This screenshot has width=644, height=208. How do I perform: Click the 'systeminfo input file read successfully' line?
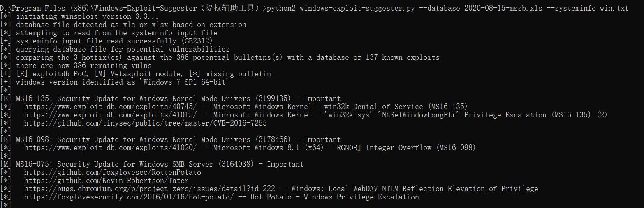point(114,41)
